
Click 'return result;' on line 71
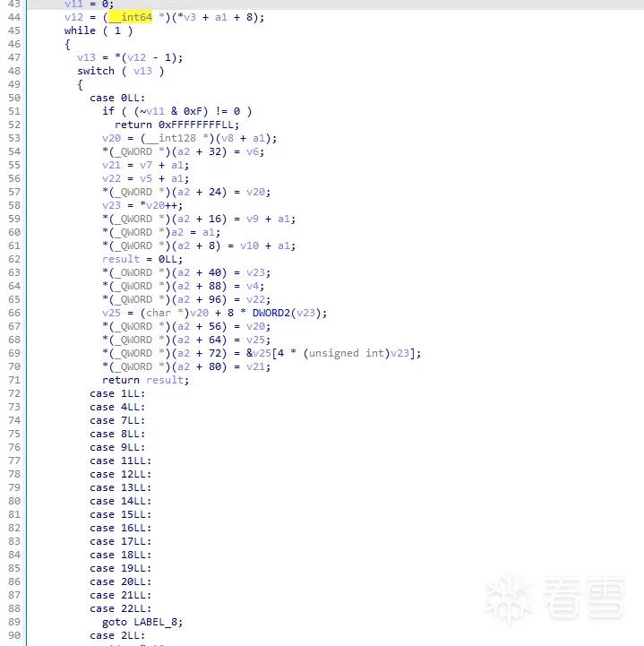pyautogui.click(x=145, y=380)
